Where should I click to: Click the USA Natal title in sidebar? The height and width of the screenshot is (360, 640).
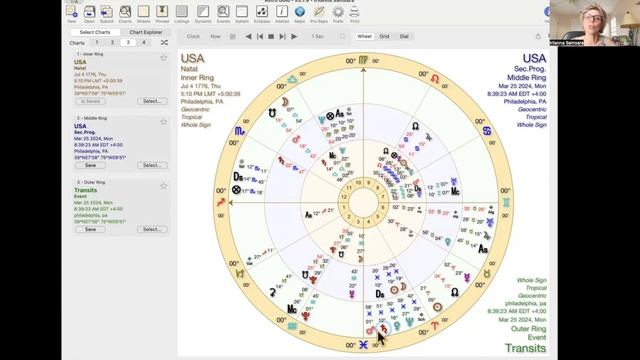pos(80,62)
